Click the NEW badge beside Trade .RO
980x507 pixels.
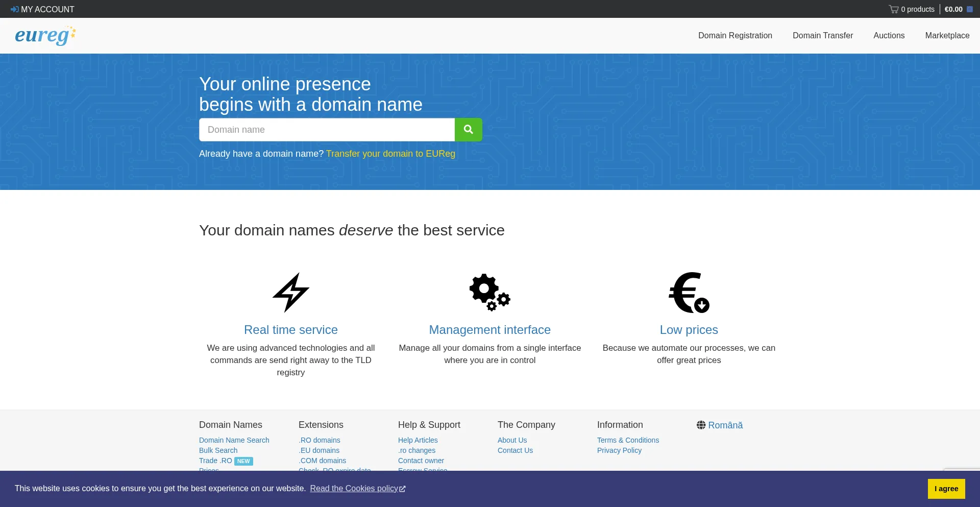(x=243, y=461)
